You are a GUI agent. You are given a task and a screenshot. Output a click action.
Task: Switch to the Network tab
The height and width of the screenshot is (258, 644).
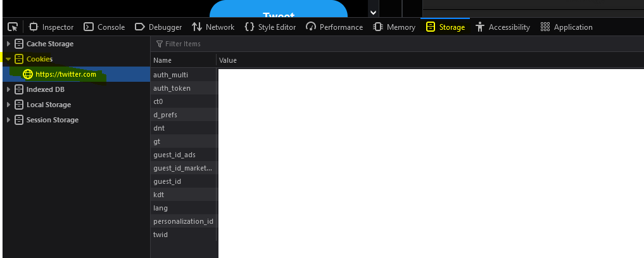(x=213, y=27)
